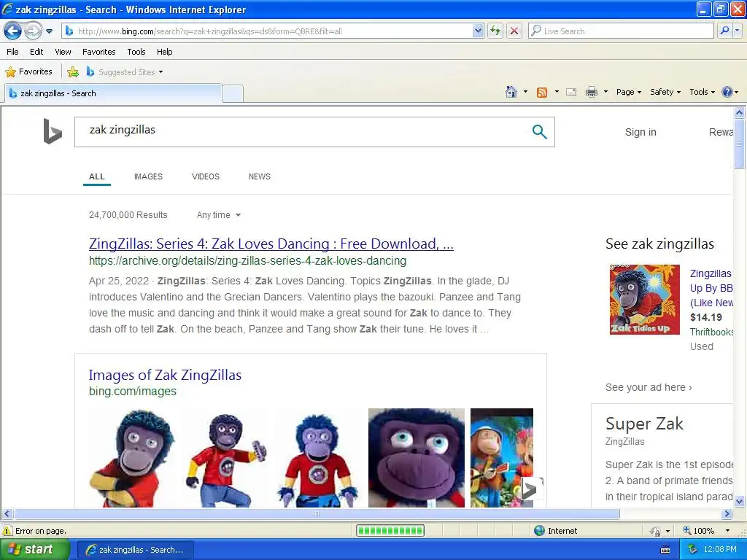Expand the address bar URL dropdown

coord(478,31)
